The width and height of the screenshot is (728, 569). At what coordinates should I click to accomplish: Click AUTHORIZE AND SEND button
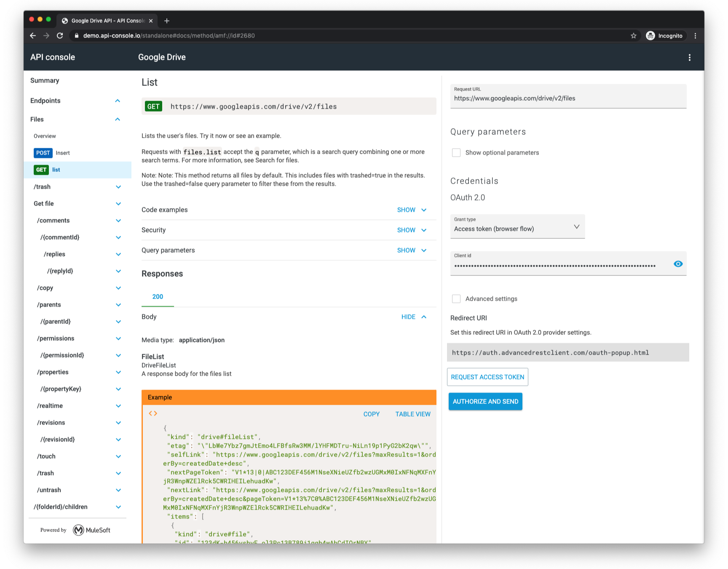pyautogui.click(x=485, y=401)
